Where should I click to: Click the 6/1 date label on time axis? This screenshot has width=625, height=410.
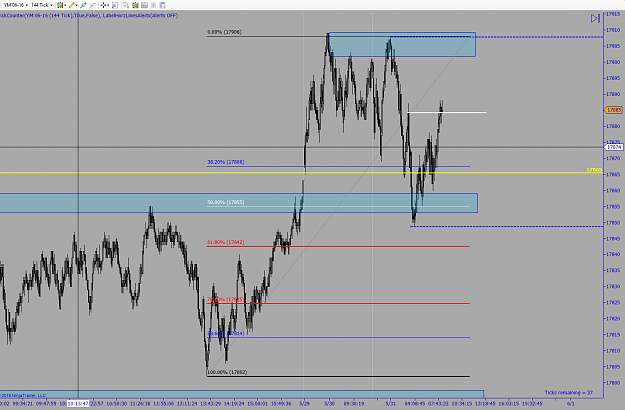click(x=570, y=404)
